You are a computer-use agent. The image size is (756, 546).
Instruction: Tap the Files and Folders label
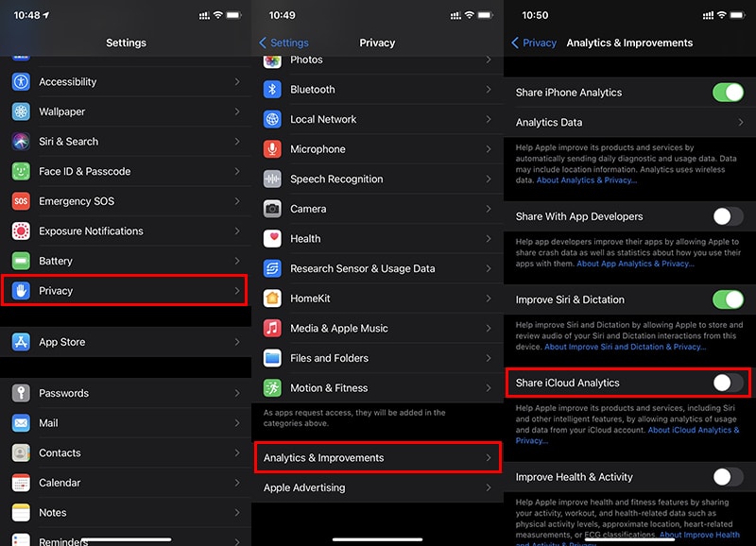tap(329, 359)
